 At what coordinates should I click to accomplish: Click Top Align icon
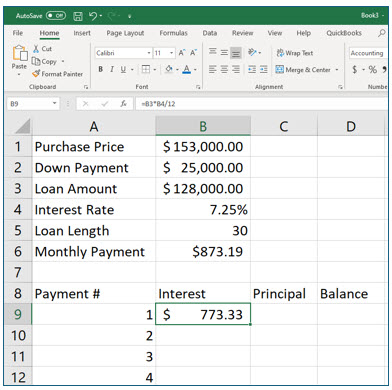(212, 52)
